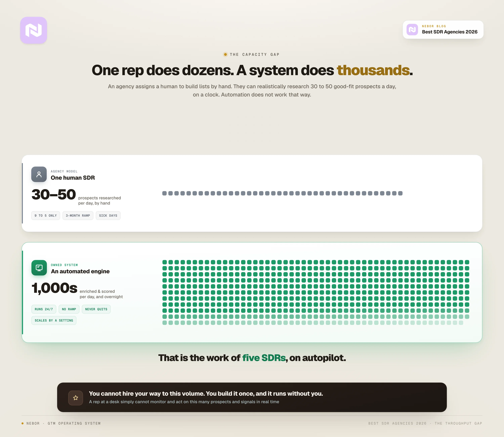Select the RUNS 24/7 tag
504x437 pixels.
pyautogui.click(x=44, y=309)
